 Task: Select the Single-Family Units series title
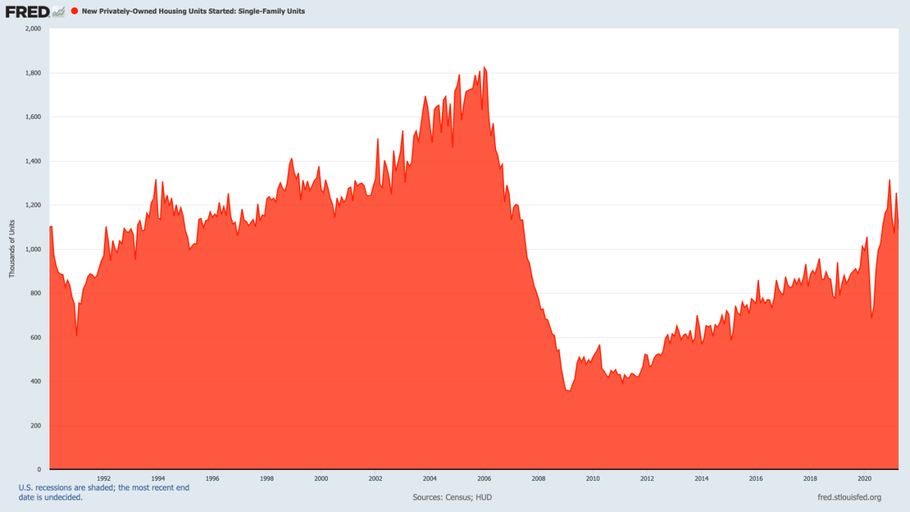click(x=194, y=11)
